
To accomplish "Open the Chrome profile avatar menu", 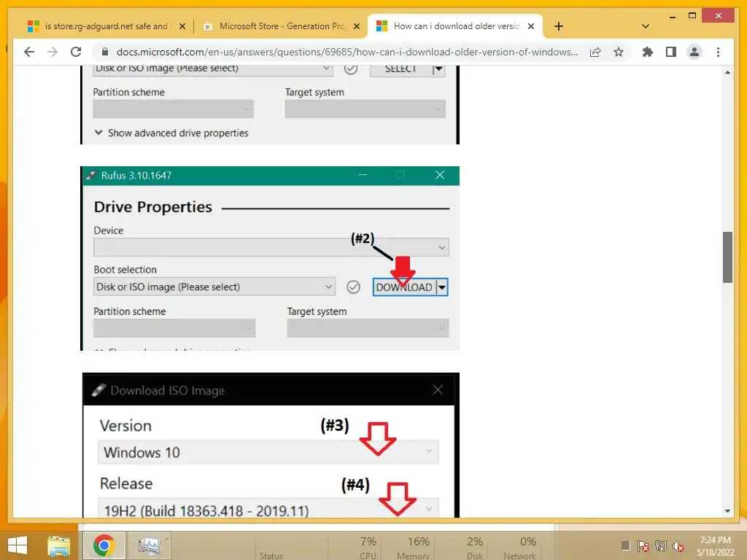I will pyautogui.click(x=694, y=52).
